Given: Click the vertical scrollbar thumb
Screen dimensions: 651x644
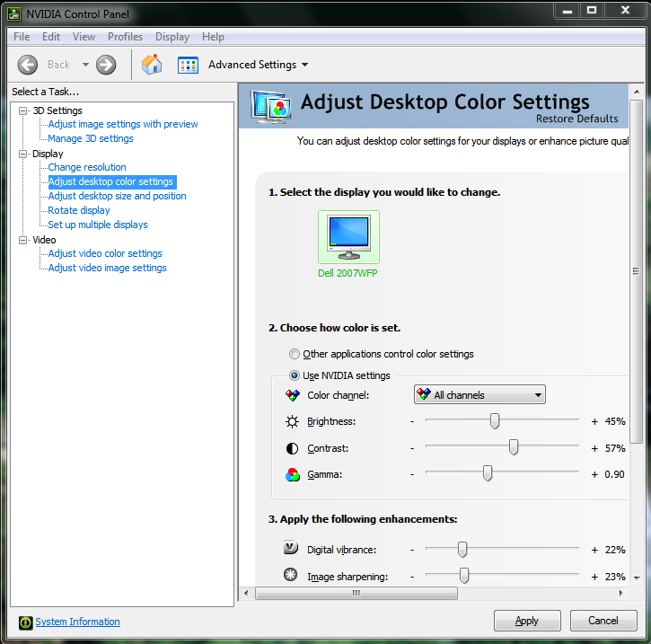Looking at the screenshot, I should click(x=636, y=271).
